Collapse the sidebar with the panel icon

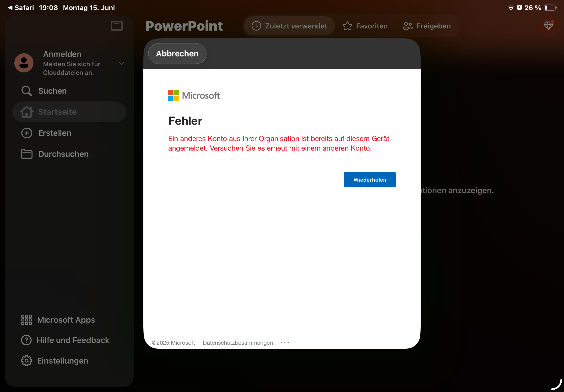[x=117, y=26]
